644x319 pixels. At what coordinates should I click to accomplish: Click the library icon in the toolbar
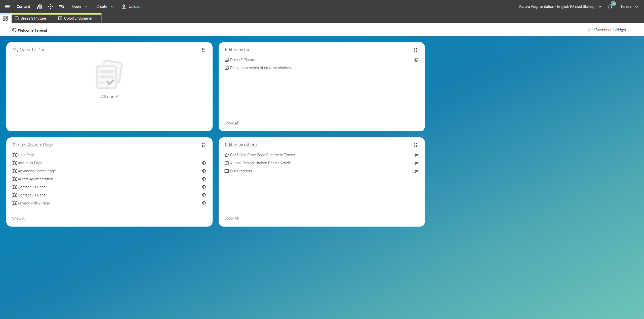coord(39,7)
